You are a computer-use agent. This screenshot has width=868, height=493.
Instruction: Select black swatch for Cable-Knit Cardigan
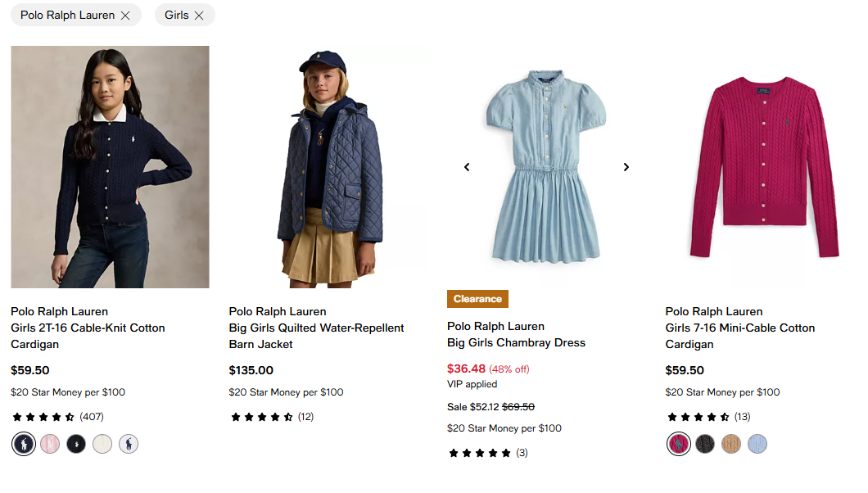[x=76, y=444]
